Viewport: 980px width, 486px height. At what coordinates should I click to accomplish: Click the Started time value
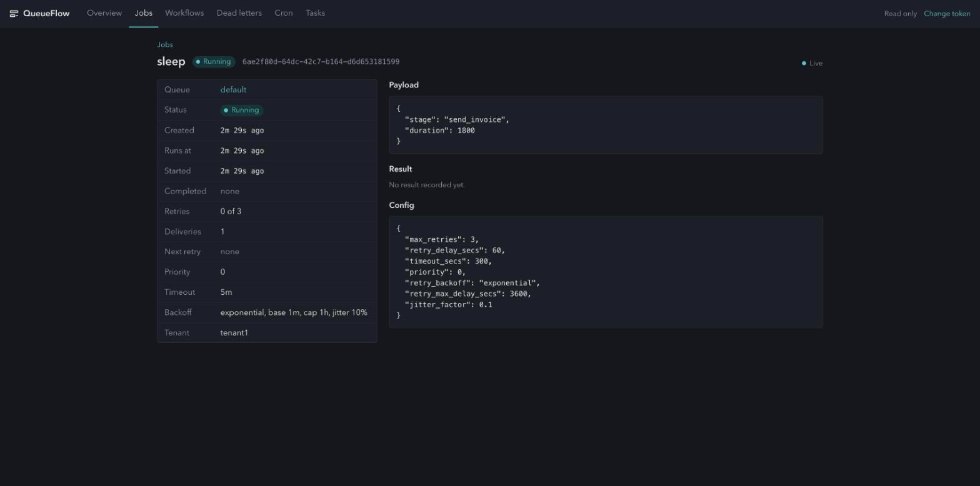(x=242, y=171)
